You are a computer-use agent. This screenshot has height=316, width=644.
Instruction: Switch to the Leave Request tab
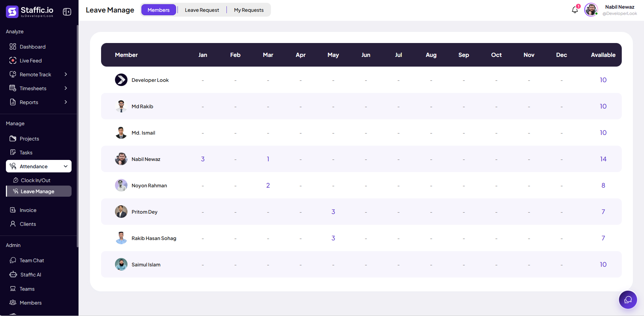click(202, 10)
